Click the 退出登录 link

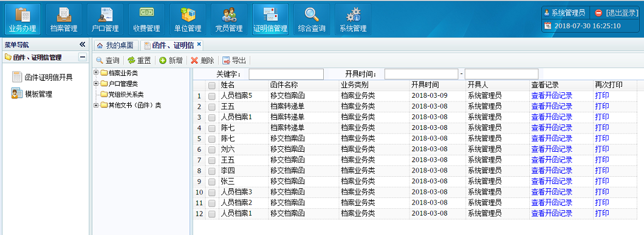coord(622,13)
